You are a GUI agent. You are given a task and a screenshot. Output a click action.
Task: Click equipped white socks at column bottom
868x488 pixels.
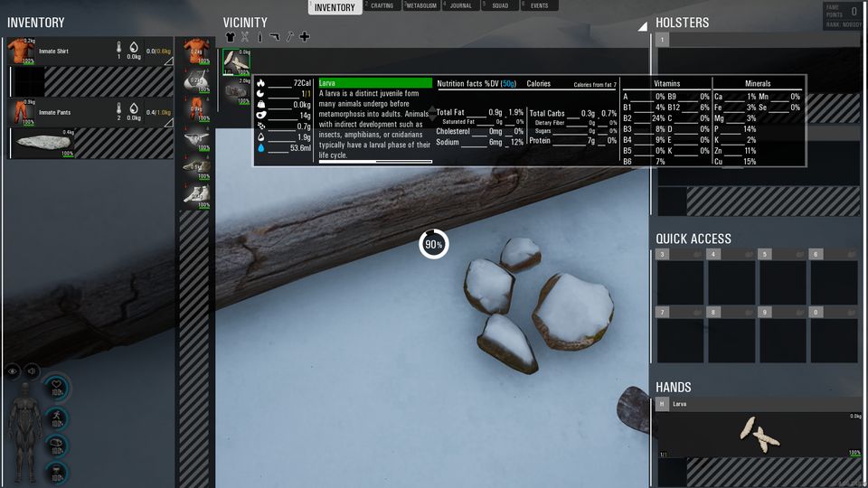[x=196, y=195]
